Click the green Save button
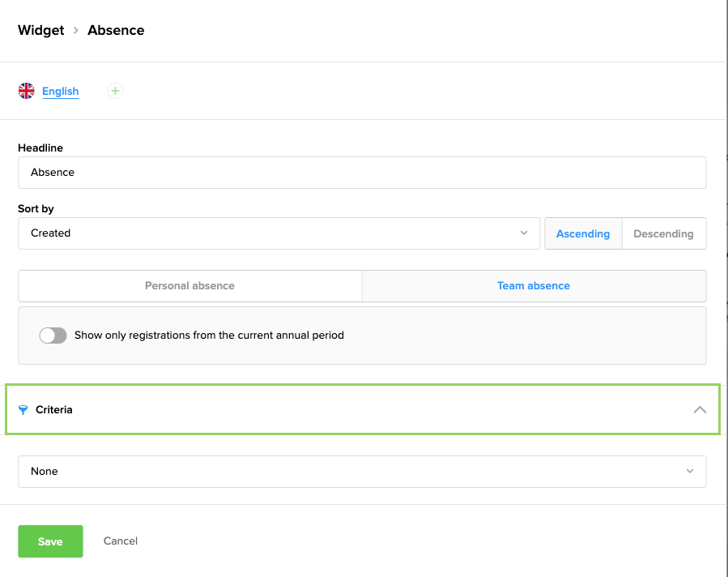Image resolution: width=728 pixels, height=577 pixels. click(x=50, y=541)
